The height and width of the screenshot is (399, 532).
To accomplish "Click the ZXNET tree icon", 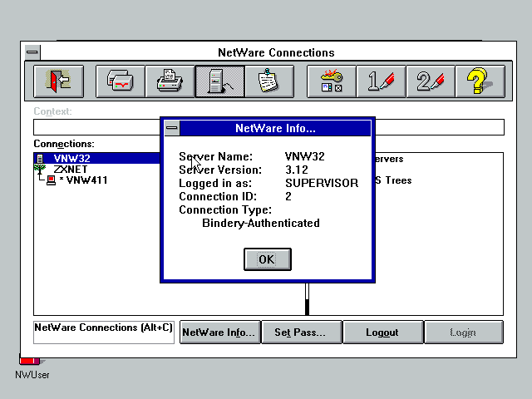I will tap(40, 169).
